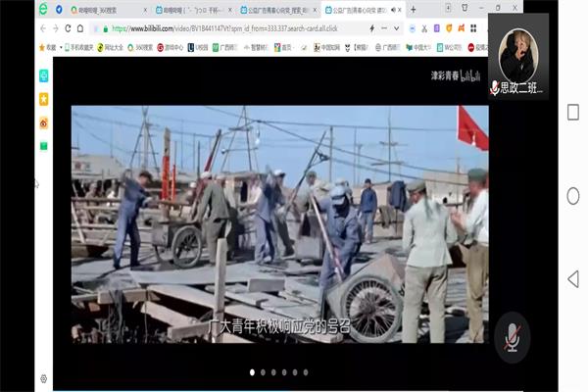588x392 pixels.
Task: Open the yellow star sidebar icon
Action: click(44, 99)
